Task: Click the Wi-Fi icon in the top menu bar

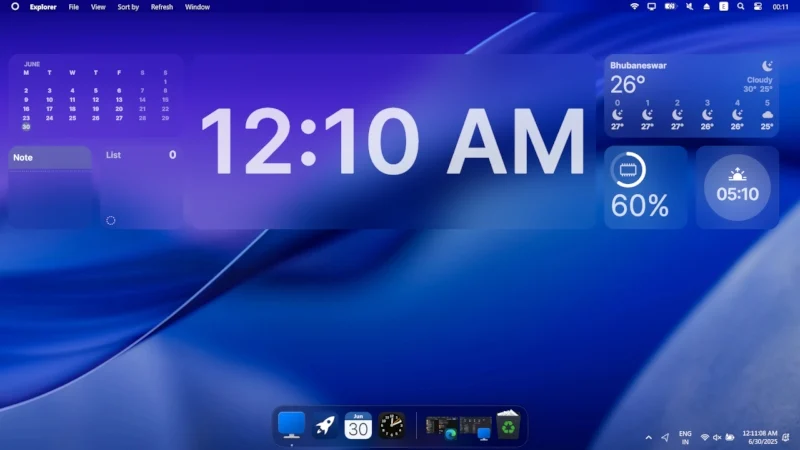Action: [x=634, y=7]
